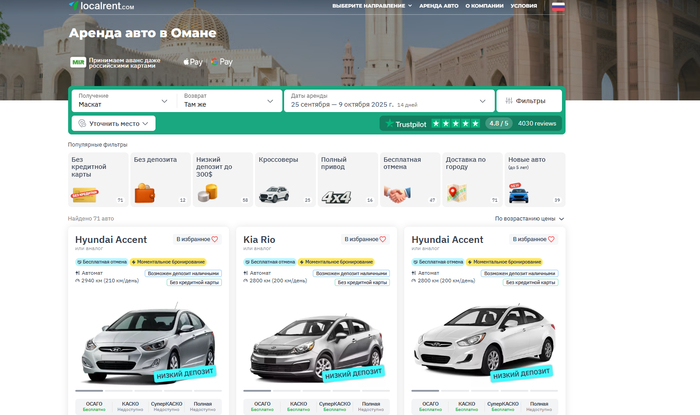Image resolution: width=700 pixels, height=415 pixels.
Task: Toggle 'В избранное' on first Hyundai Accent
Action: [214, 240]
